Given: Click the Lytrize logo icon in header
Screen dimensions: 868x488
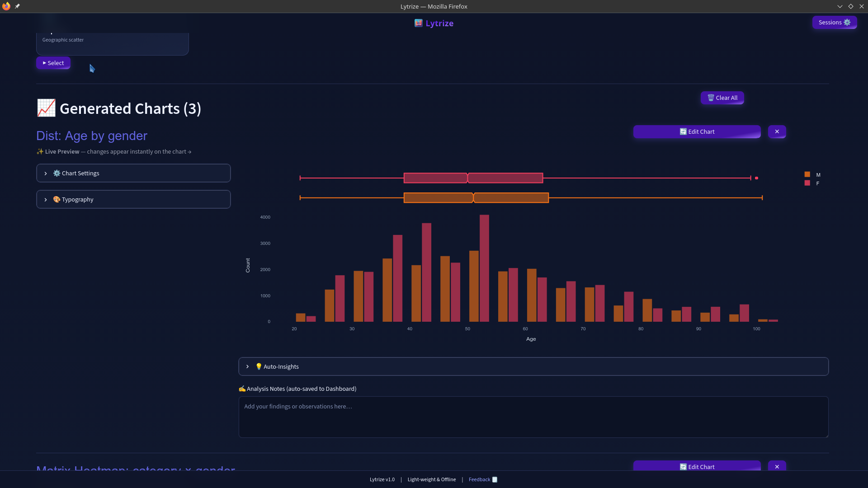Looking at the screenshot, I should [x=419, y=23].
